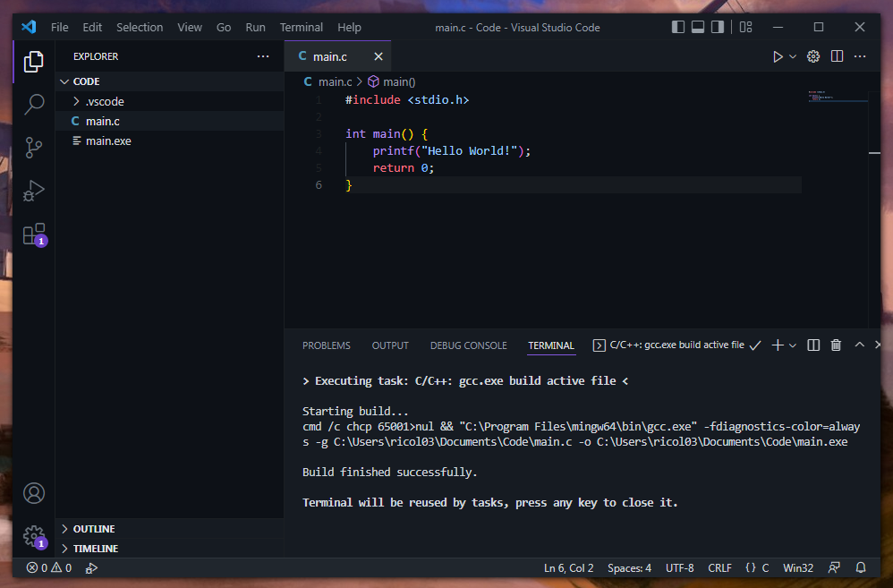893x588 pixels.
Task: Open the Run and Debug view icon
Action: [34, 191]
